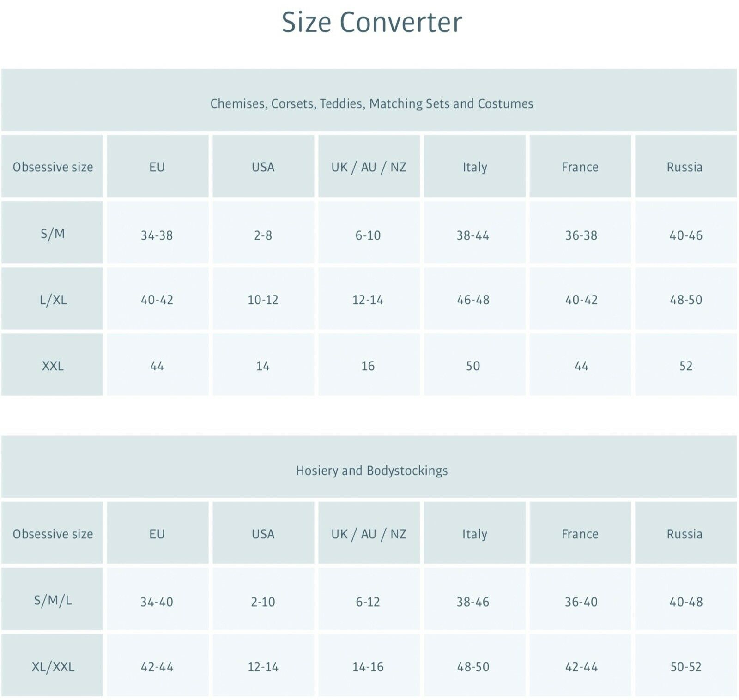Select the L/XL row label
The height and width of the screenshot is (700, 739).
coord(52,298)
